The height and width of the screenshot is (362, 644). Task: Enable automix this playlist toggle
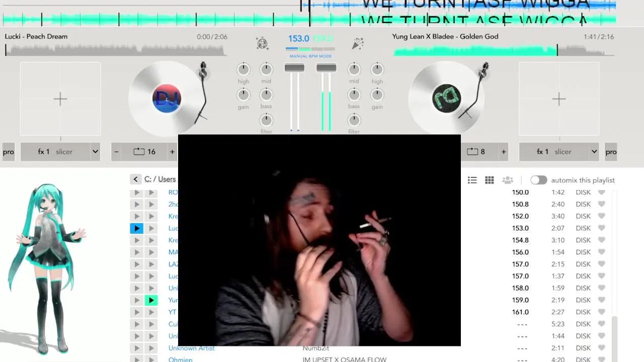pos(538,180)
